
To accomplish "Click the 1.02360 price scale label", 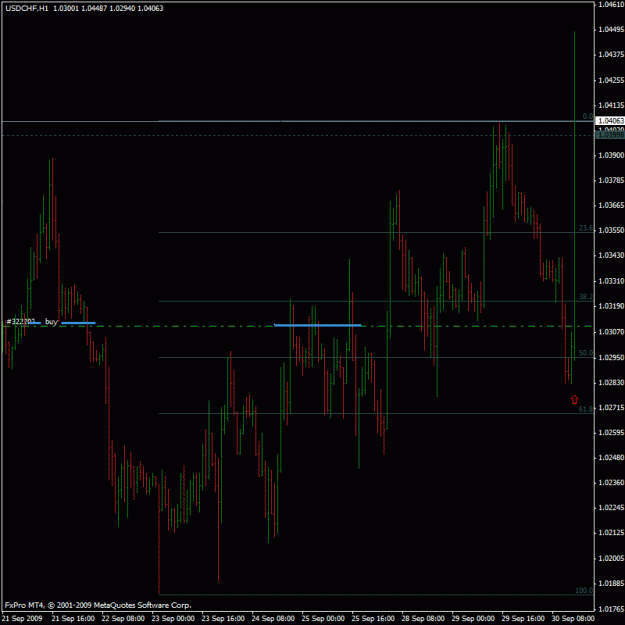I will point(611,483).
